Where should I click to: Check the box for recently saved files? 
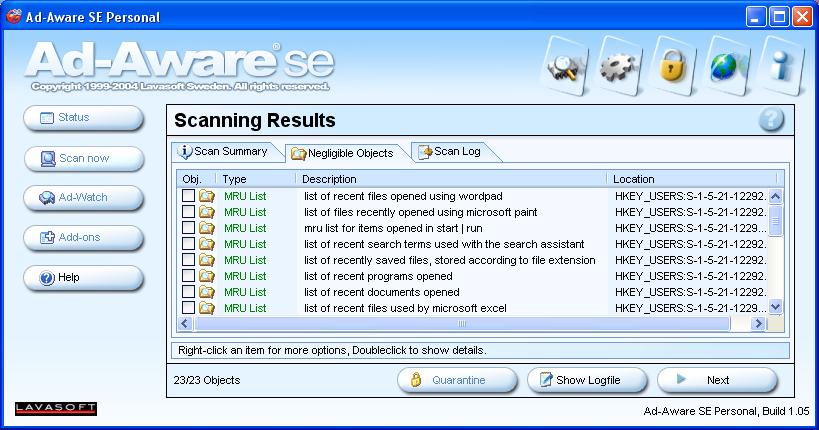(189, 260)
